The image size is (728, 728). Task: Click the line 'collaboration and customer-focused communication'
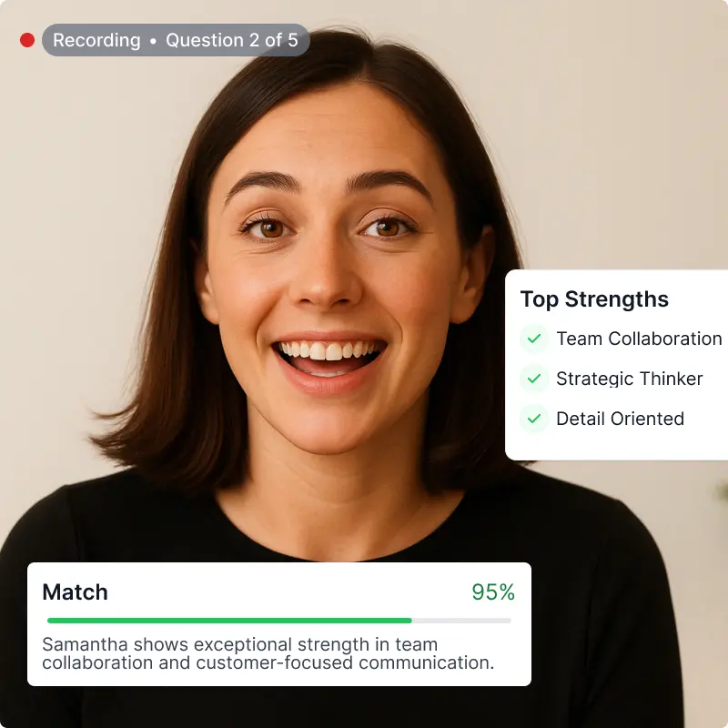click(x=268, y=663)
